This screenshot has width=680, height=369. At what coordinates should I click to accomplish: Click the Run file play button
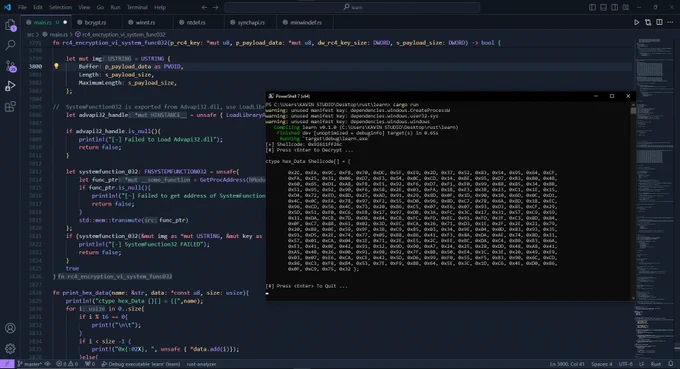[x=636, y=23]
